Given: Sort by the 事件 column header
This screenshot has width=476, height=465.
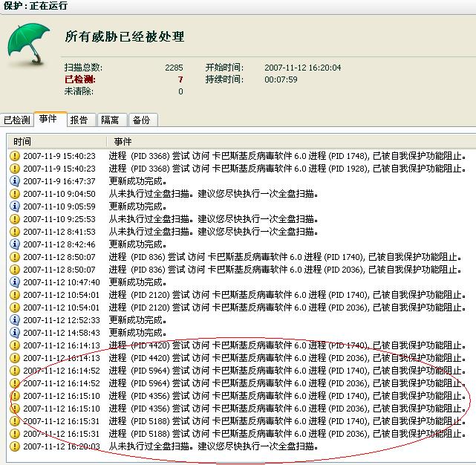Looking at the screenshot, I should click(x=291, y=142).
